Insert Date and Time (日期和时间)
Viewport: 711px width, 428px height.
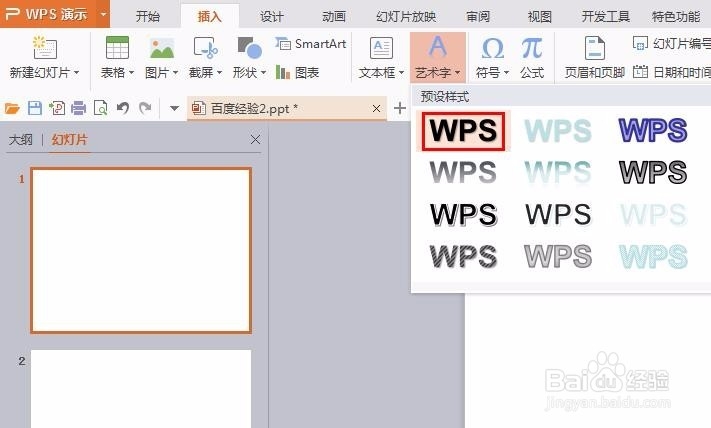pyautogui.click(x=672, y=73)
